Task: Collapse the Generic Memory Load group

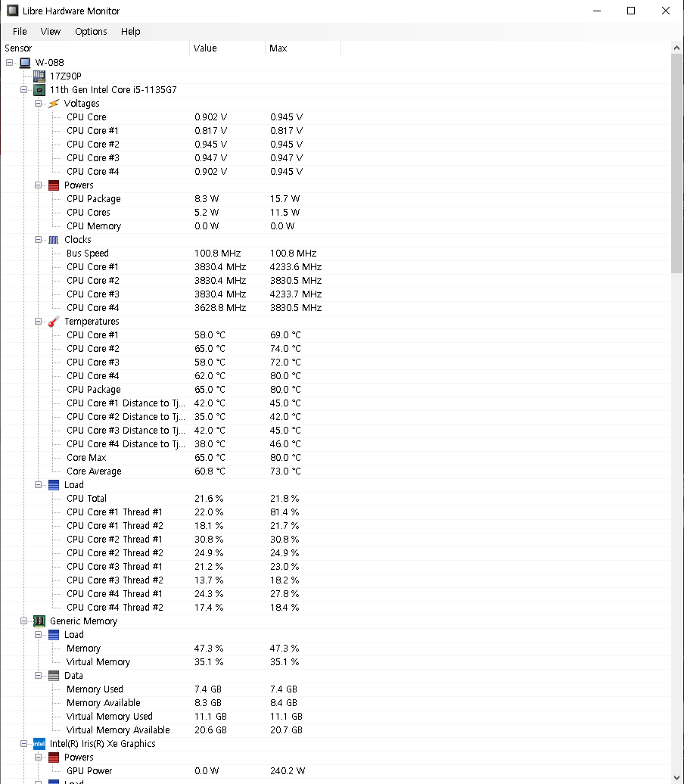Action: point(38,634)
